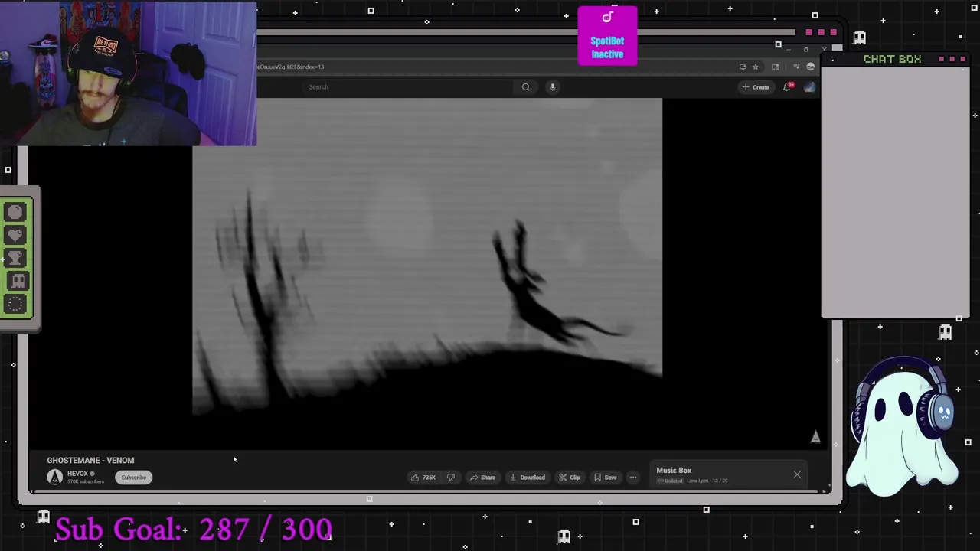The width and height of the screenshot is (980, 551).
Task: Click the install app icon in address bar
Action: (743, 67)
